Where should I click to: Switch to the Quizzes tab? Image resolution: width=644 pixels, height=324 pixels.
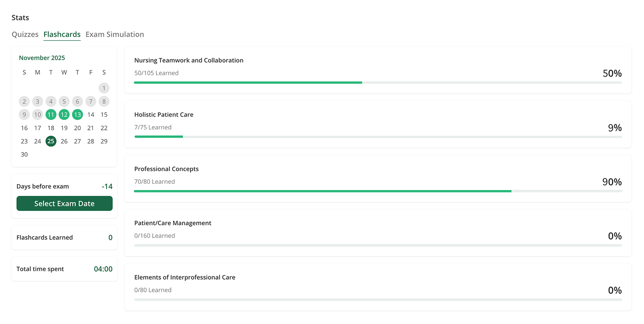[25, 34]
